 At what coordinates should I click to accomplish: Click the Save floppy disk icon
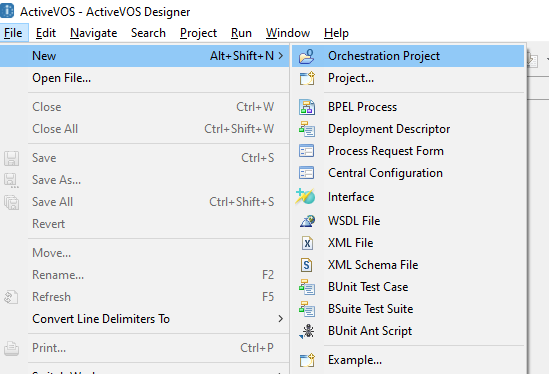point(11,158)
